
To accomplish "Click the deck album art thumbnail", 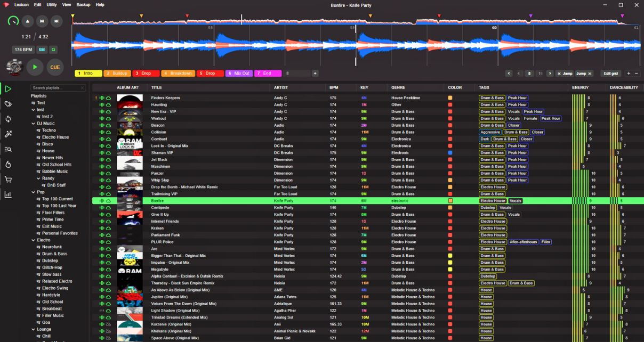I will point(14,67).
